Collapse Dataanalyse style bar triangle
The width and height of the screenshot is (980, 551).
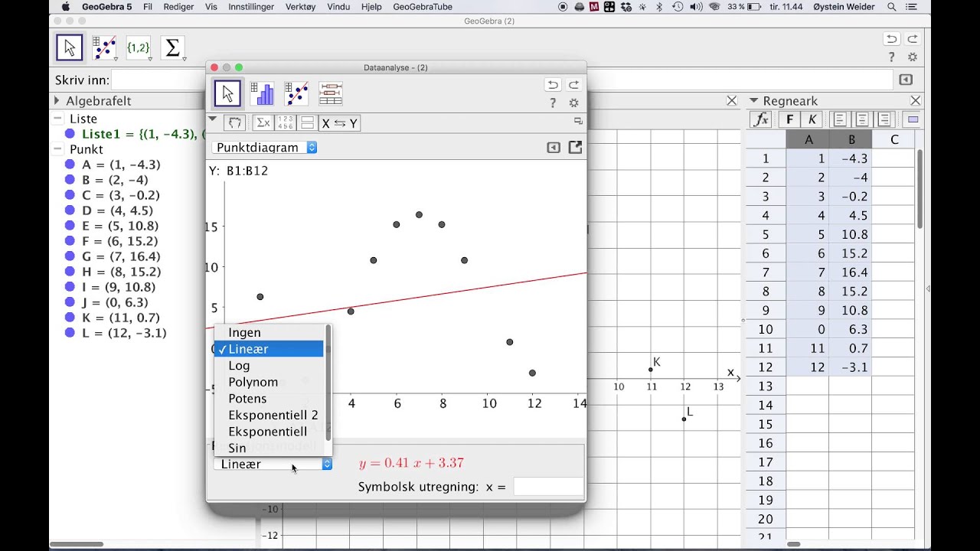(213, 119)
